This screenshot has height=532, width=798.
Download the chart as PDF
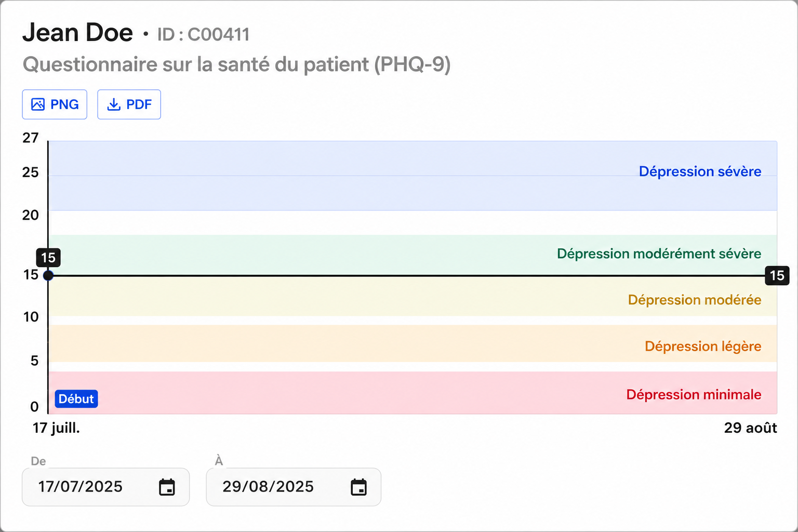(x=129, y=104)
